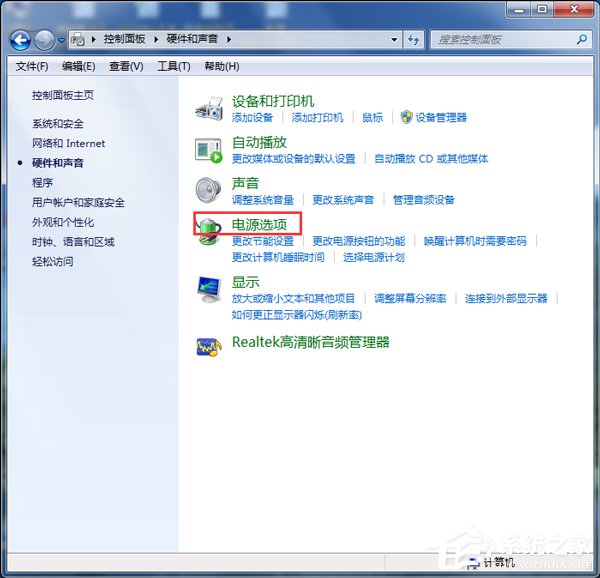The width and height of the screenshot is (600, 578).
Task: Open 网络和 Internet in sidebar
Action: point(68,143)
